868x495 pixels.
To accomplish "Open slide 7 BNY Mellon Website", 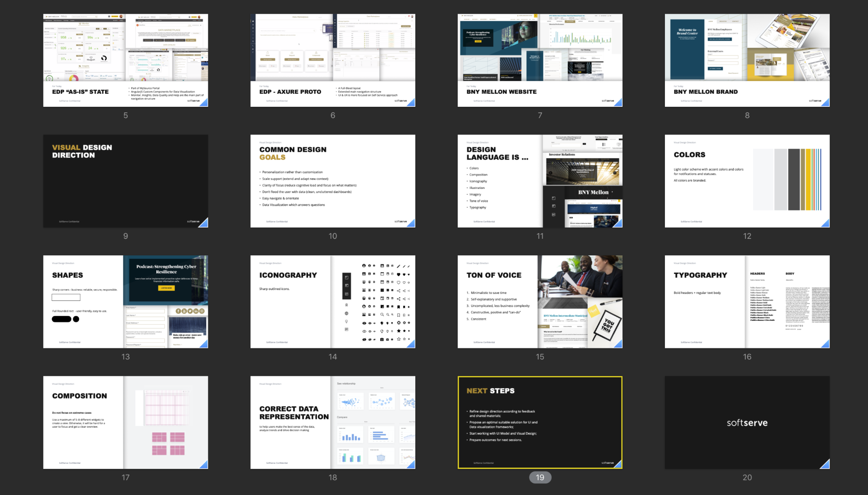I will tap(540, 60).
